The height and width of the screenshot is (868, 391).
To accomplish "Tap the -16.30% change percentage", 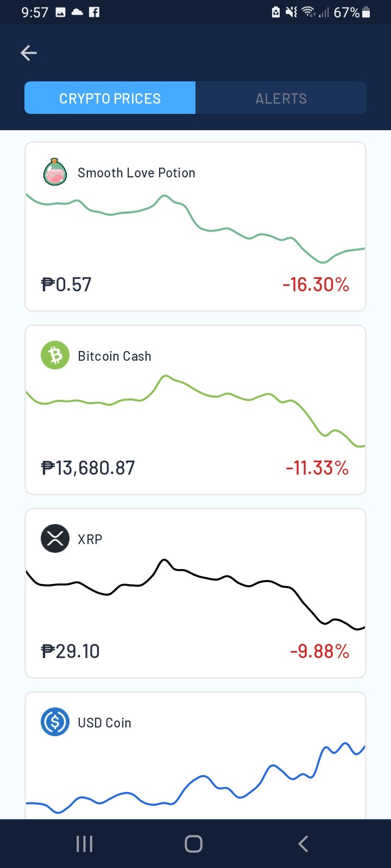I will point(316,284).
